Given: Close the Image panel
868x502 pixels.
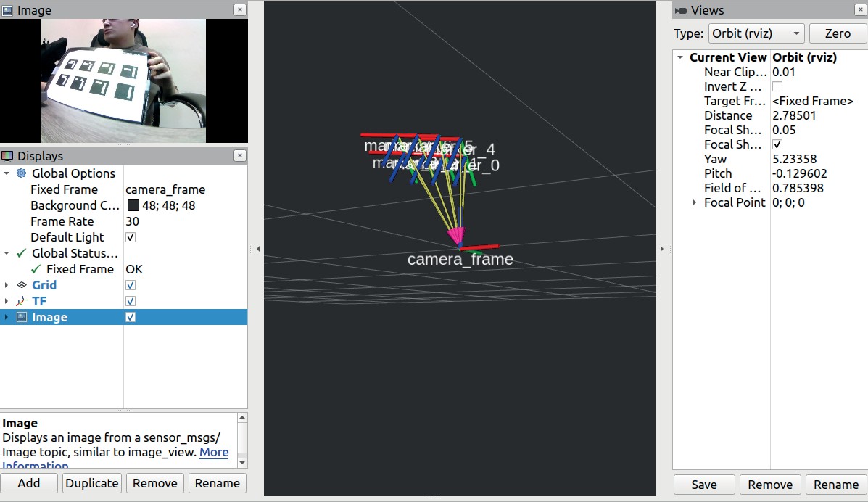Looking at the screenshot, I should tap(240, 10).
